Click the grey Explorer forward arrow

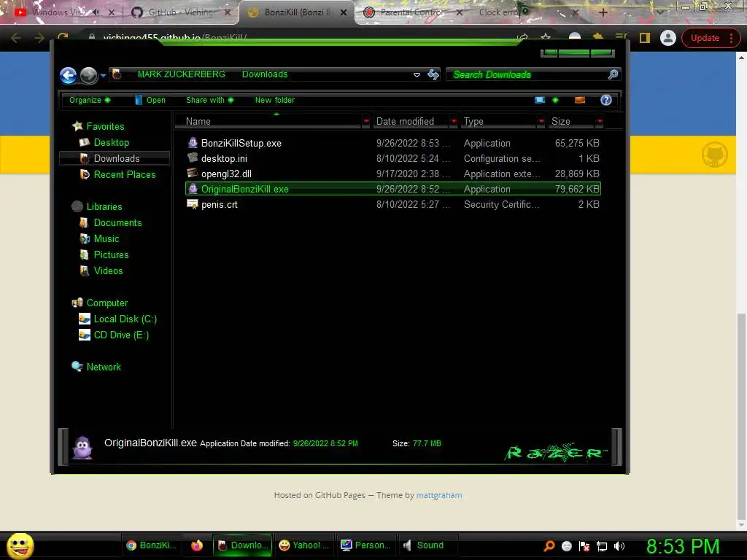(x=88, y=75)
